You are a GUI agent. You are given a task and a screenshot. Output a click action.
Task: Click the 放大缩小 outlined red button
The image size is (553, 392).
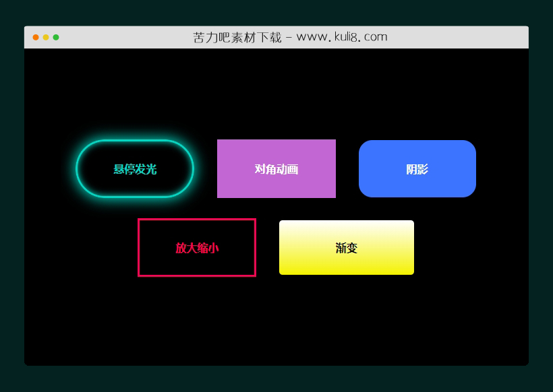click(x=196, y=247)
